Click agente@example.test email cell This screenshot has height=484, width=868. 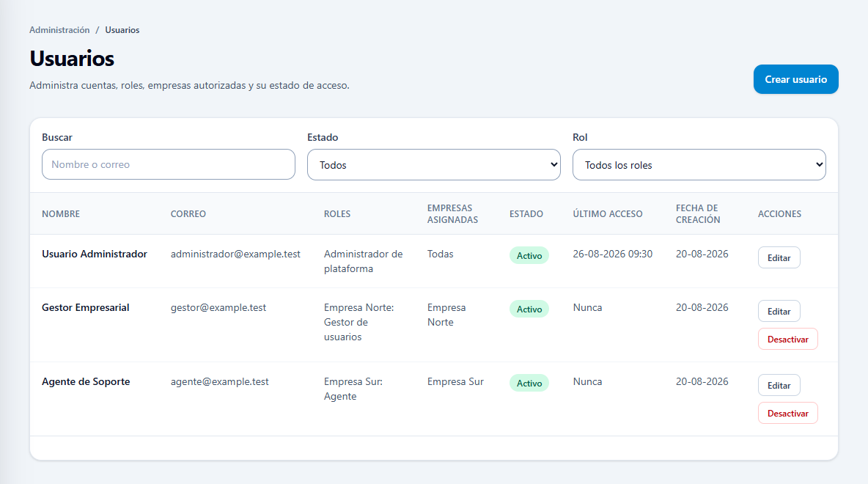219,381
